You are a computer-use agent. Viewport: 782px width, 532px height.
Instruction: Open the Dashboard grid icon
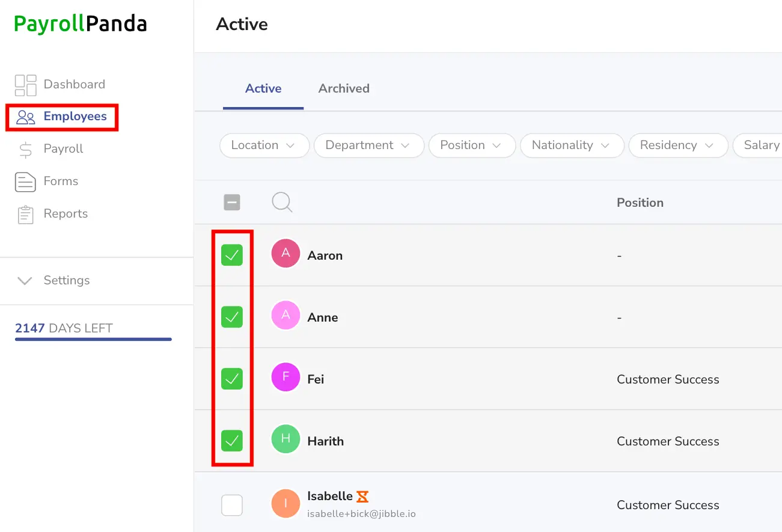[x=25, y=85]
